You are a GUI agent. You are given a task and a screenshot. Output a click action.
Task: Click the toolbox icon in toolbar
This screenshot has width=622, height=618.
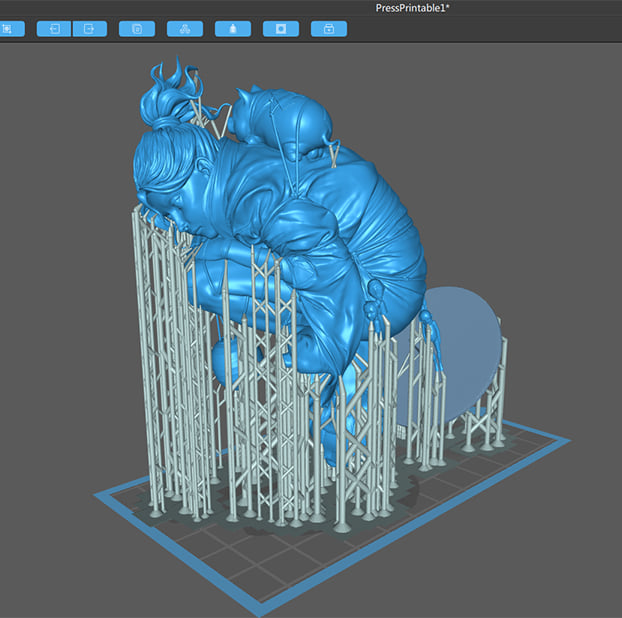tap(329, 28)
